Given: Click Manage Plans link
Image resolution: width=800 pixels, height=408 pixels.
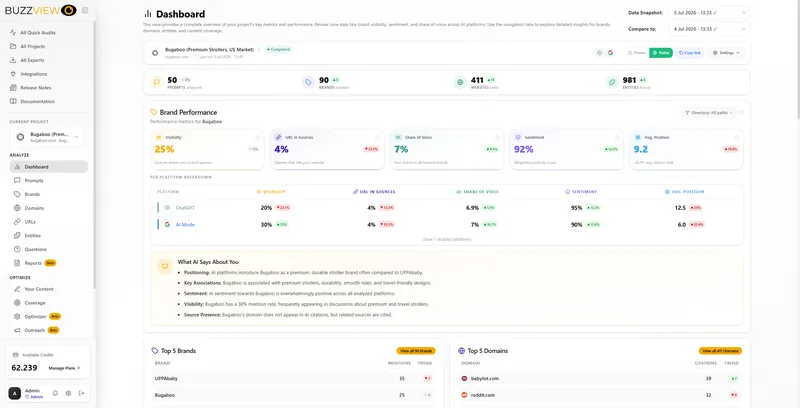Looking at the screenshot, I should click(x=64, y=368).
